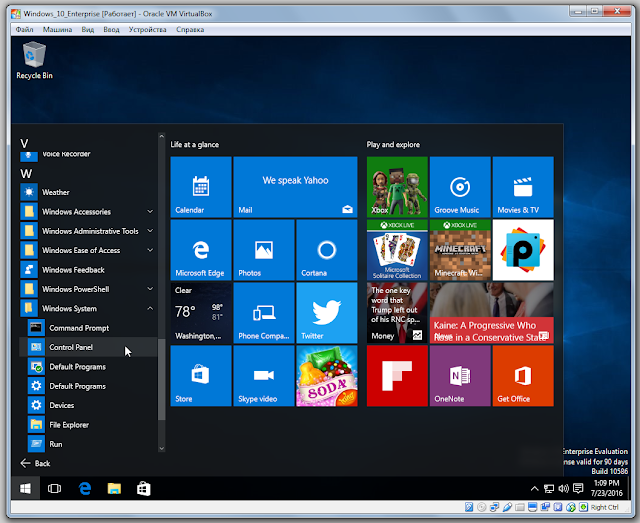Open the Weather tile showing Washington
The width and height of the screenshot is (640, 523).
coord(201,313)
